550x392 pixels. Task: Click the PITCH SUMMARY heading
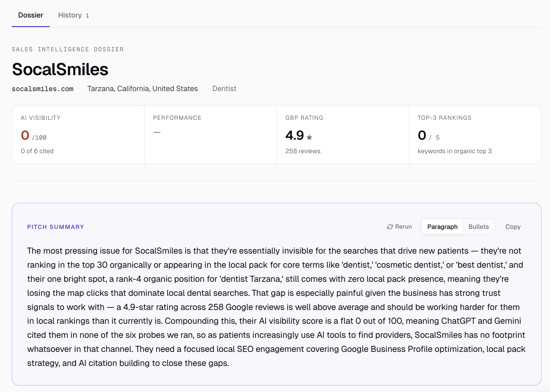[55, 227]
